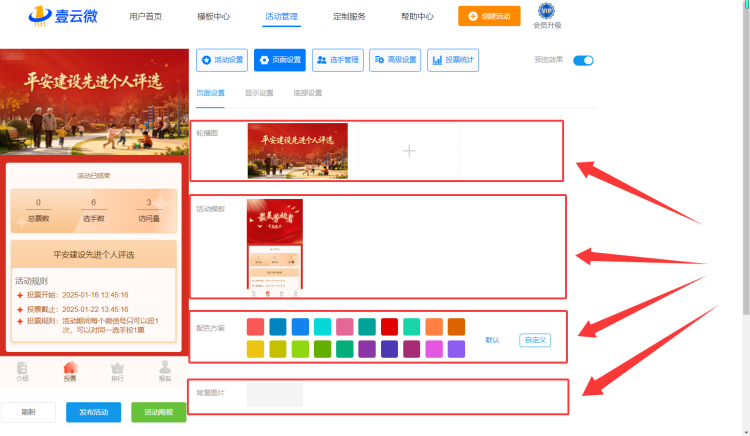Pick the mint green color swatch
This screenshot has width=750, height=436.
point(411,327)
